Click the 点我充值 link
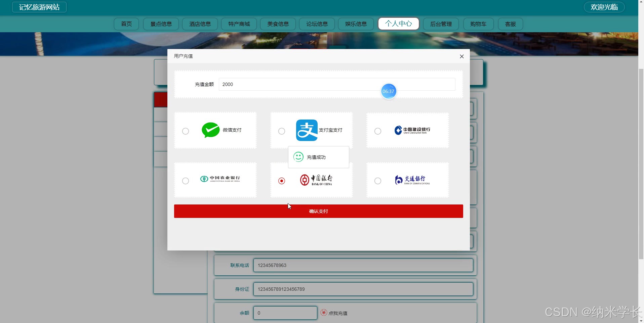This screenshot has width=644, height=323. coord(338,313)
